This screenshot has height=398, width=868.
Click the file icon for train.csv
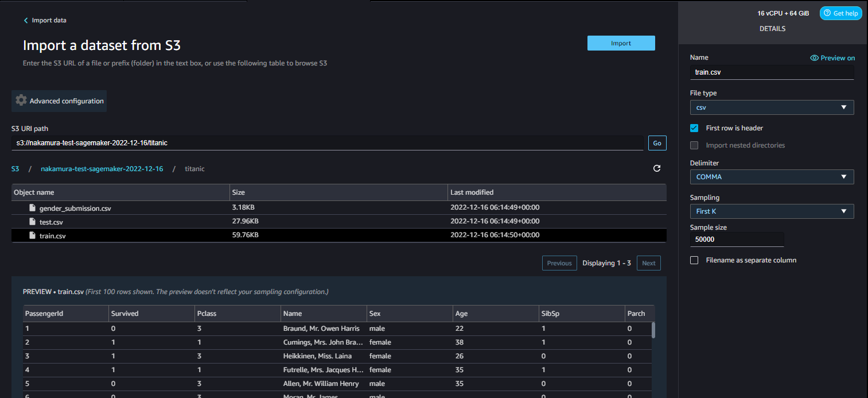point(33,235)
